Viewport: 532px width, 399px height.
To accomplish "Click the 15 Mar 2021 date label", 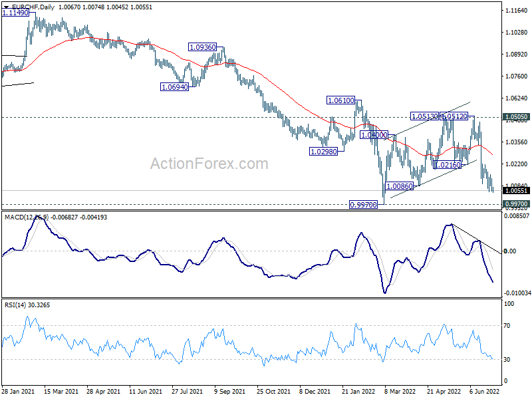I will (x=61, y=391).
